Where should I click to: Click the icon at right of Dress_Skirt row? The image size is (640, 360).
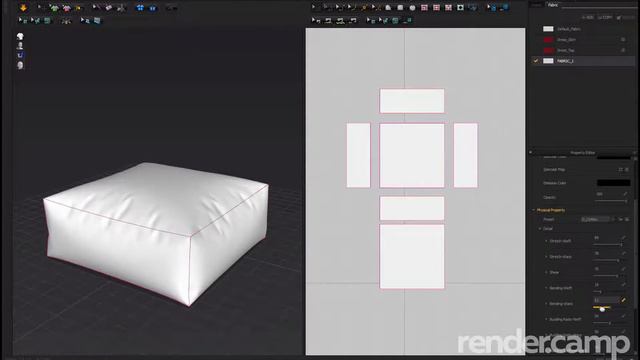click(623, 40)
